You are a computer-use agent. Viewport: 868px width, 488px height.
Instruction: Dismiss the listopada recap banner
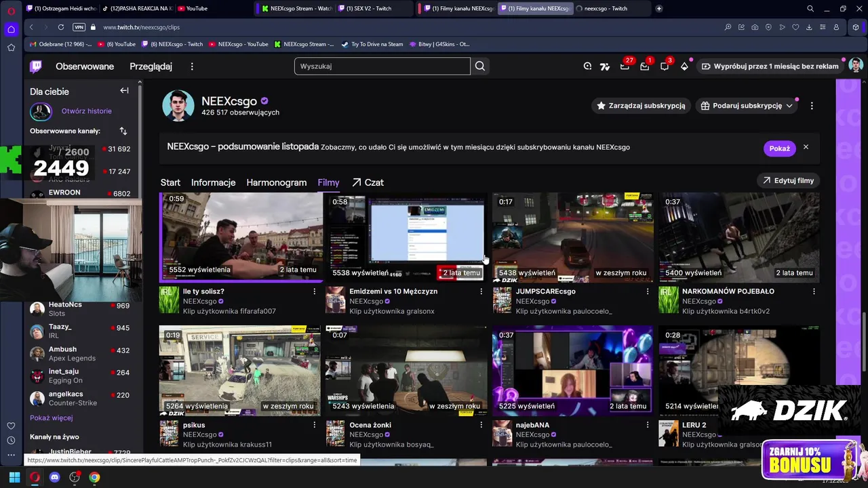tap(806, 147)
